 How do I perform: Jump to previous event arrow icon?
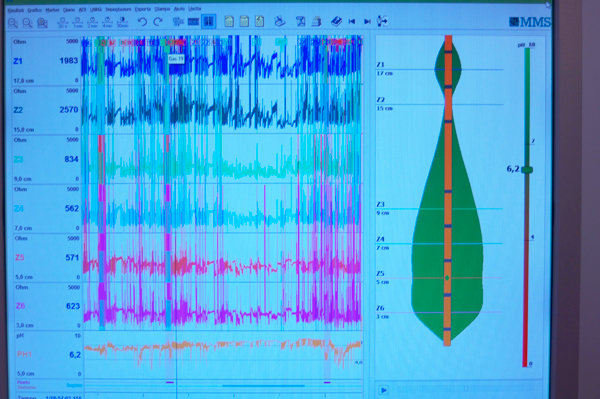[352, 21]
